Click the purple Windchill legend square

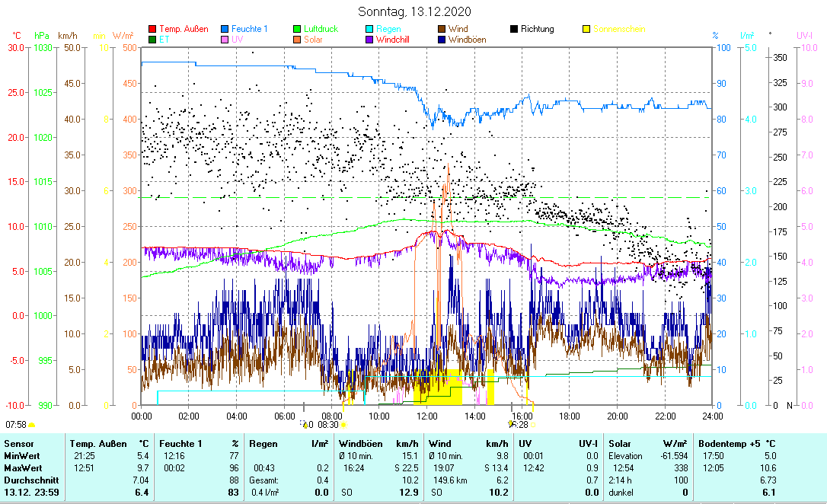(x=370, y=40)
